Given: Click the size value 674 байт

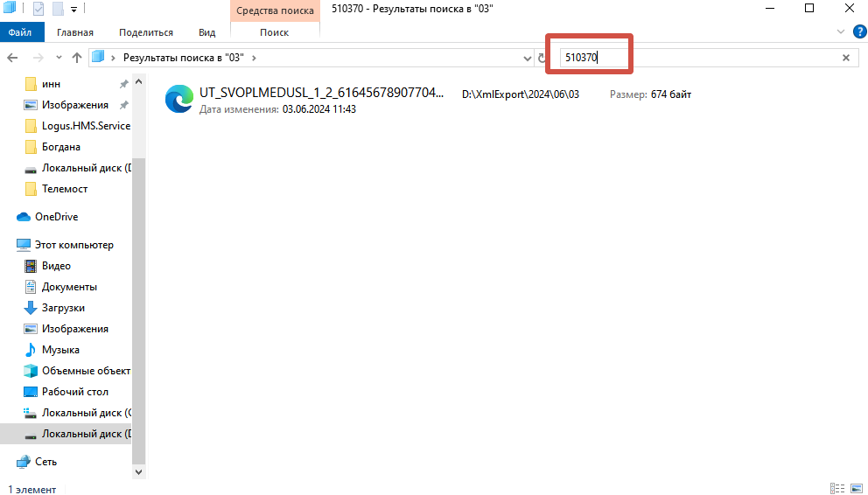Looking at the screenshot, I should (x=671, y=94).
